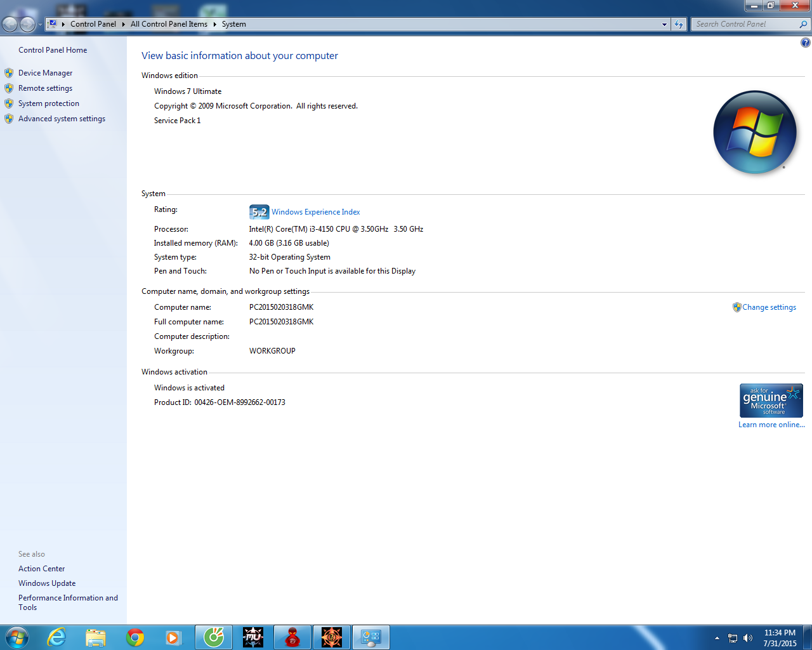The image size is (812, 650).
Task: Click All Control Panel Items breadcrumb
Action: click(169, 24)
